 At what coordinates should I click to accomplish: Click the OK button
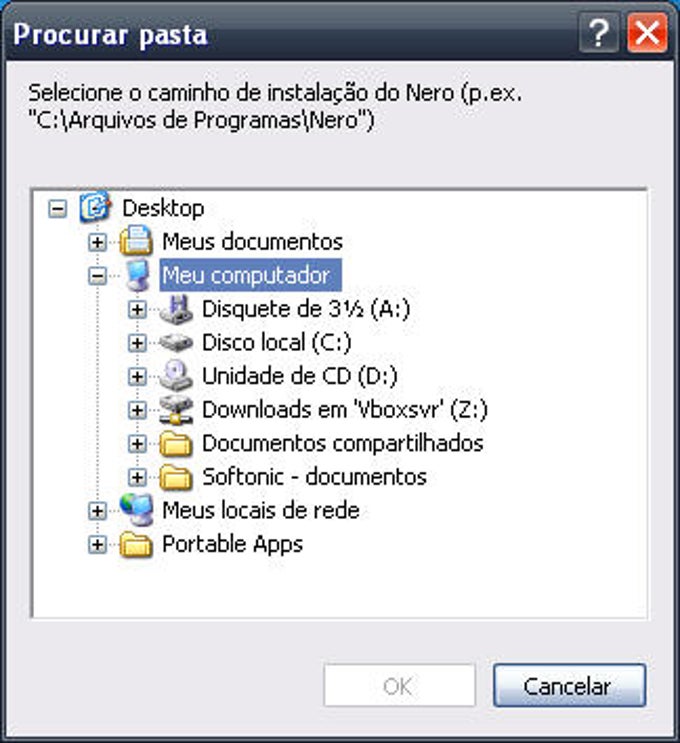(399, 685)
